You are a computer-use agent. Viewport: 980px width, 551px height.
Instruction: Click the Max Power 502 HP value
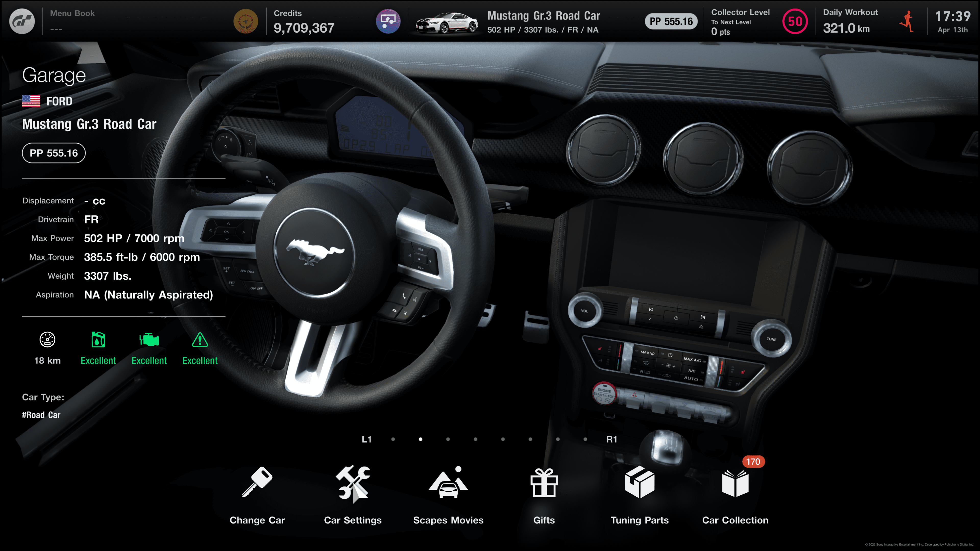point(134,239)
